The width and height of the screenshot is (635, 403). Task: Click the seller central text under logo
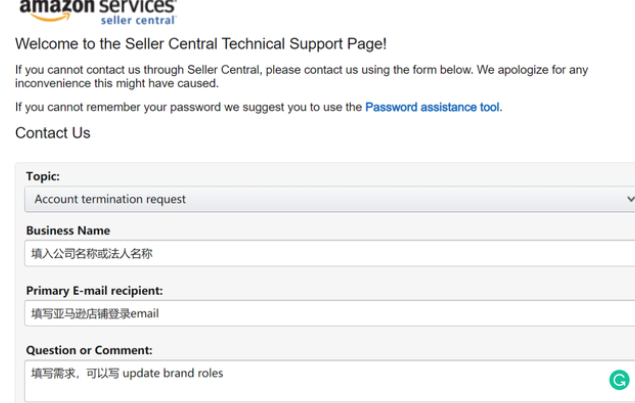point(139,20)
